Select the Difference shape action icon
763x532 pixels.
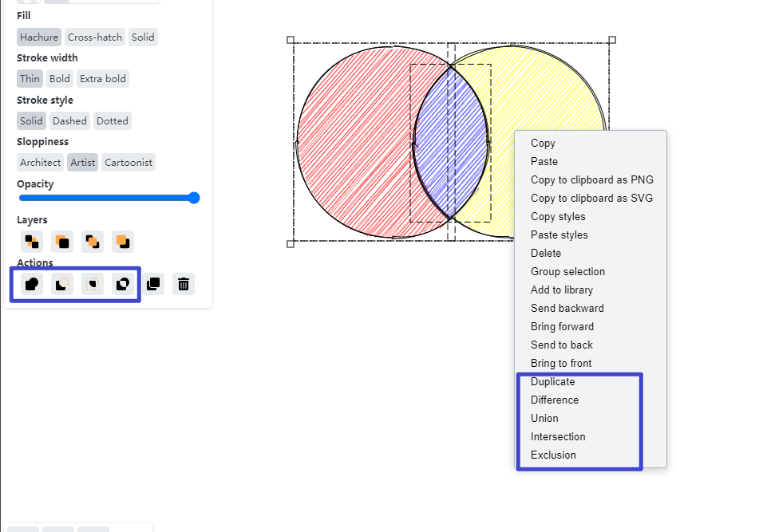61,284
